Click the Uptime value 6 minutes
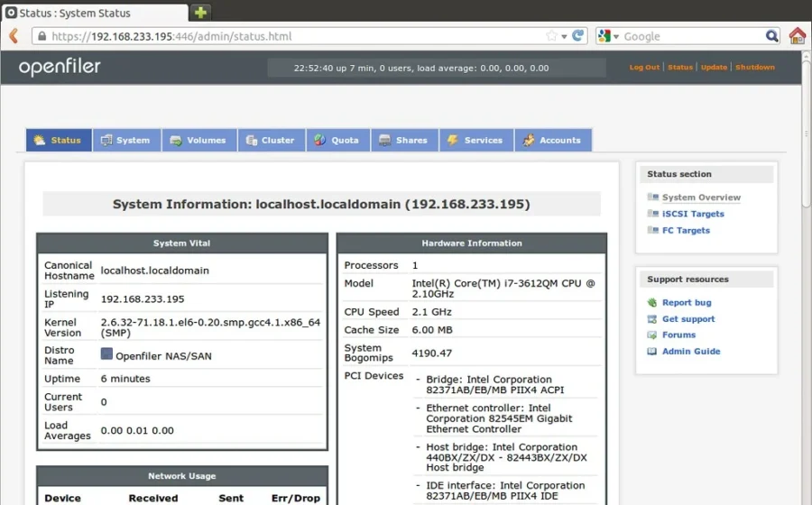This screenshot has width=812, height=505. (125, 379)
